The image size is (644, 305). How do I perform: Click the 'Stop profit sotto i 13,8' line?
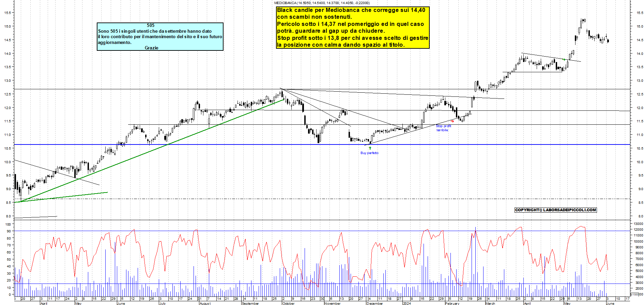(x=353, y=38)
